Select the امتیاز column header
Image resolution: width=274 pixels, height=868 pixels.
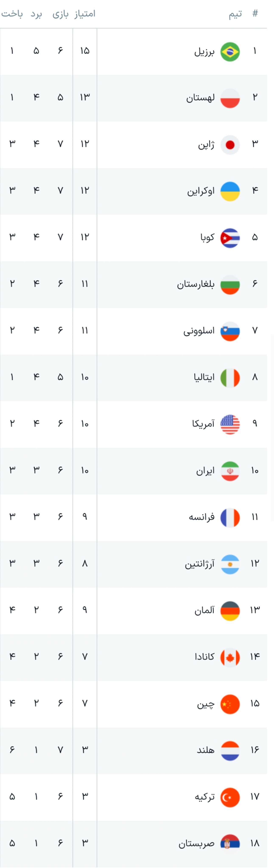point(85,14)
